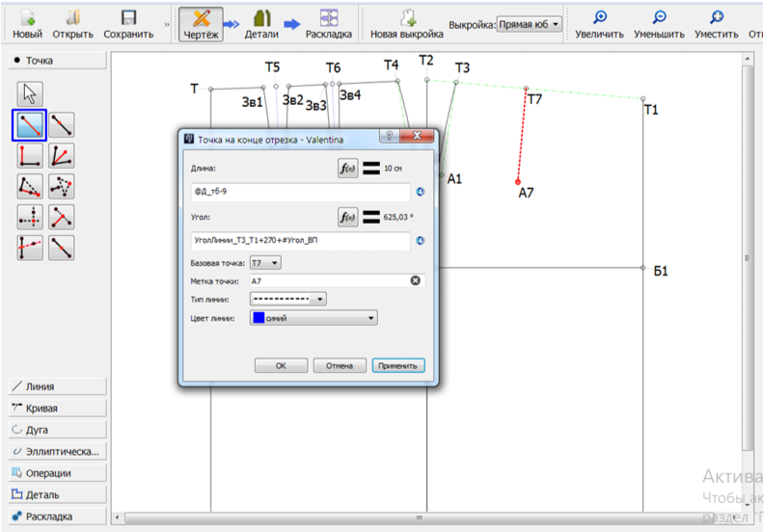The height and width of the screenshot is (532, 764).
Task: Open the Деталь toolbox section
Action: pos(58,494)
